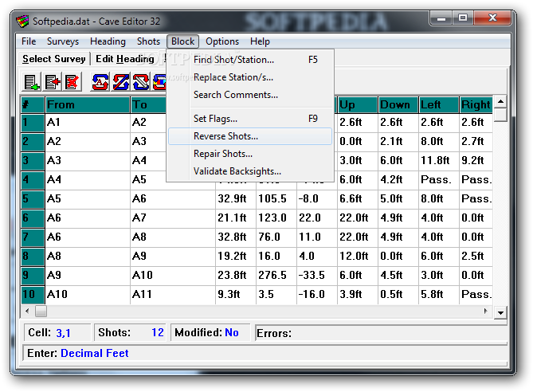Screen dimensions: 533x392
Task: Click the Edit Heading button
Action: (x=125, y=59)
